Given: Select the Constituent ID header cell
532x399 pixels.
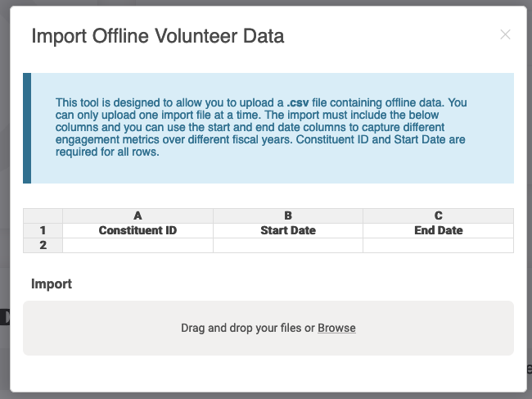Looking at the screenshot, I should tap(138, 230).
